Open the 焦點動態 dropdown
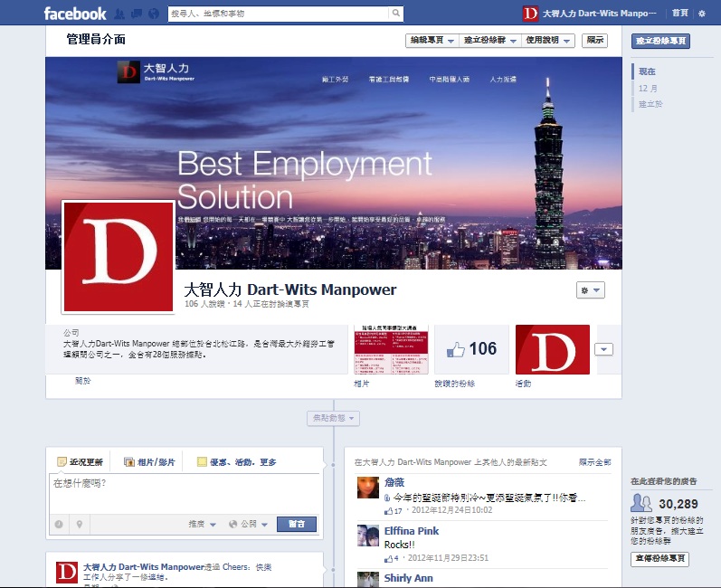The height and width of the screenshot is (588, 721). (334, 418)
